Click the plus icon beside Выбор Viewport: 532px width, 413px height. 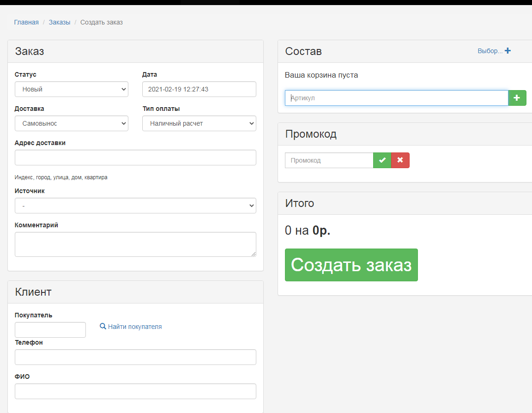pos(508,51)
